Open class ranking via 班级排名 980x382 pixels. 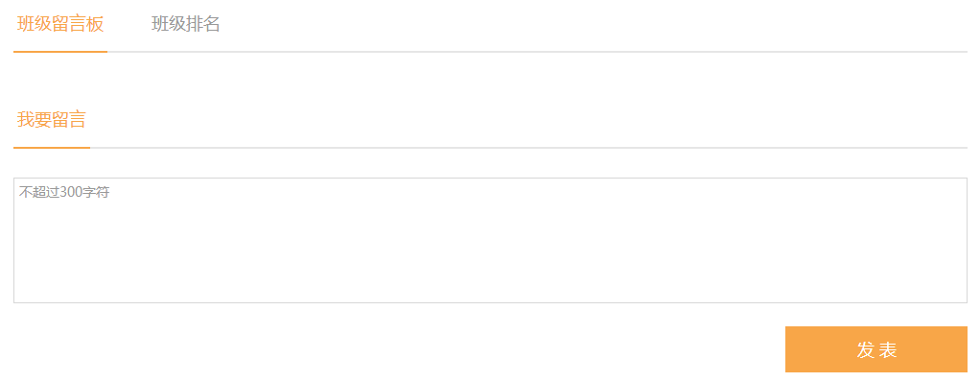tap(186, 24)
